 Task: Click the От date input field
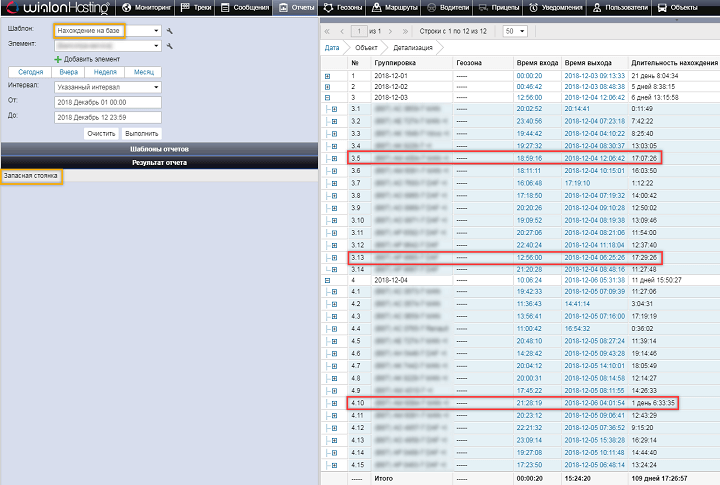107,102
